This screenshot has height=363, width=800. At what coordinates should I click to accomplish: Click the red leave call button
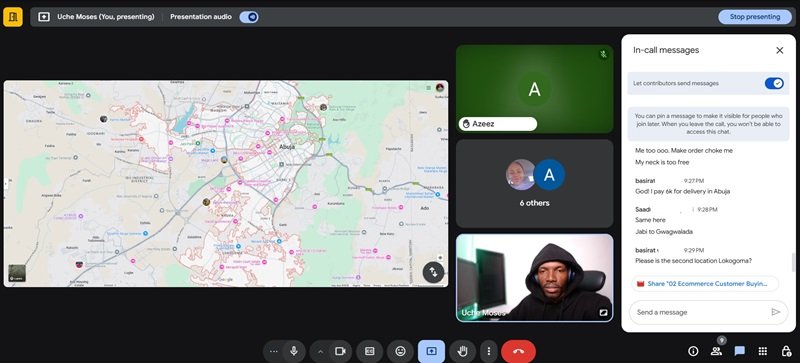pyautogui.click(x=518, y=351)
